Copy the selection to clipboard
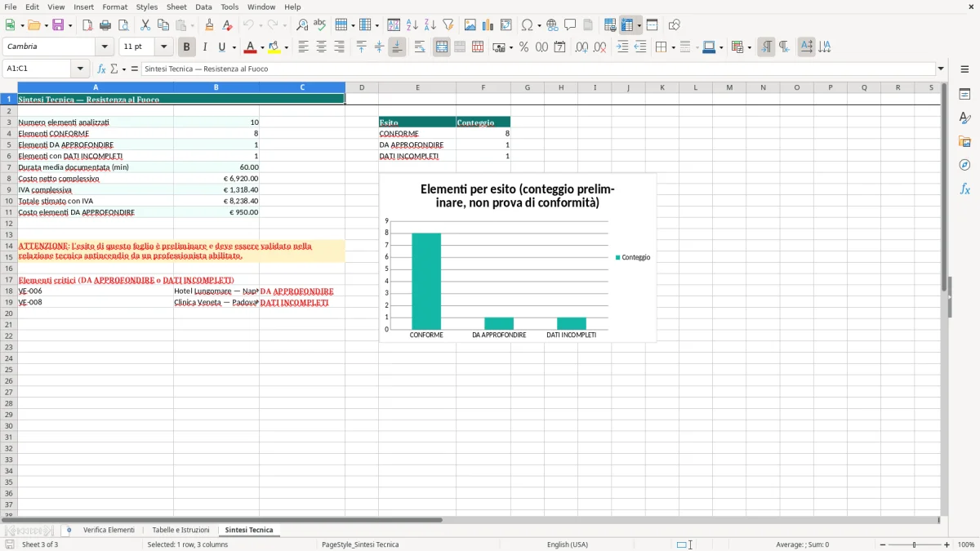980x551 pixels. pyautogui.click(x=163, y=25)
